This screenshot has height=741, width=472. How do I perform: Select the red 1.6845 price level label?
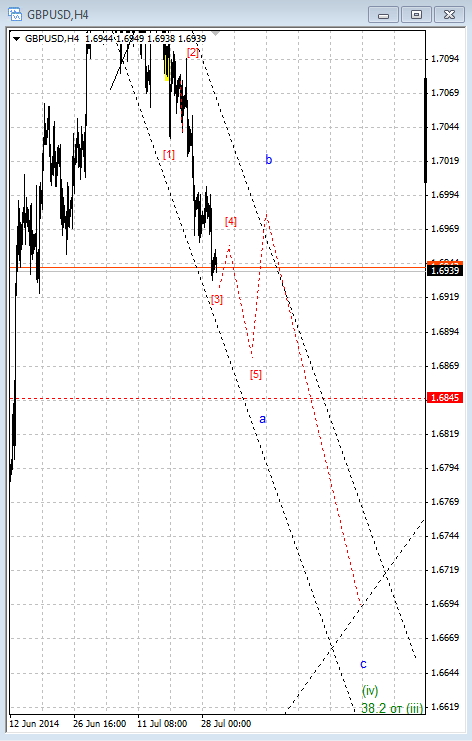pos(444,397)
